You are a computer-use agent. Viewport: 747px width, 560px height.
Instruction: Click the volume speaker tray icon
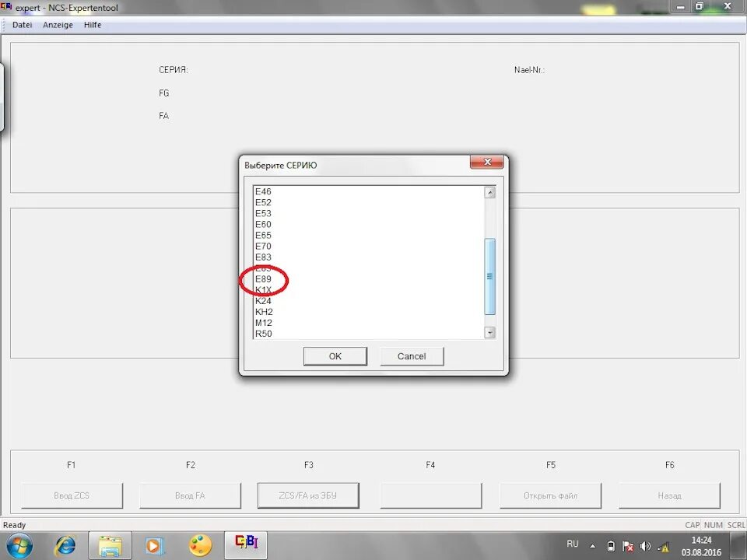pyautogui.click(x=645, y=546)
